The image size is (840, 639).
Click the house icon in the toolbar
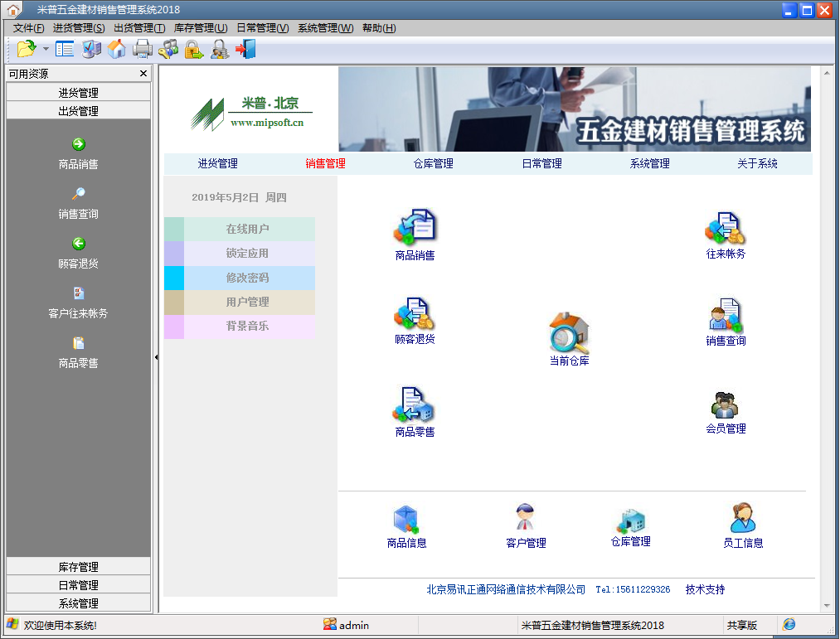pos(117,49)
